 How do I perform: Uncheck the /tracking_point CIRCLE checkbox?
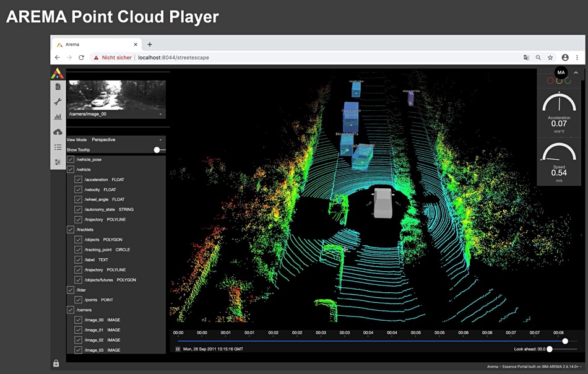click(x=78, y=250)
